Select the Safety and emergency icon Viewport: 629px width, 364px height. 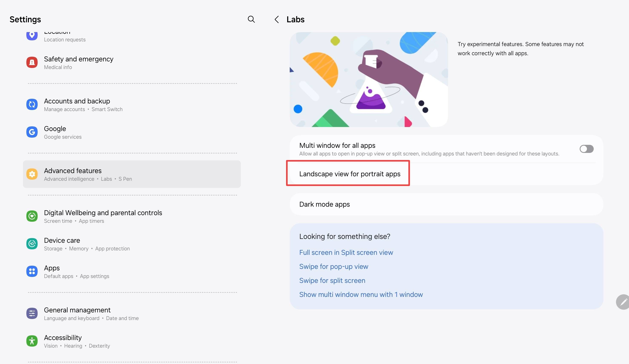click(x=32, y=62)
